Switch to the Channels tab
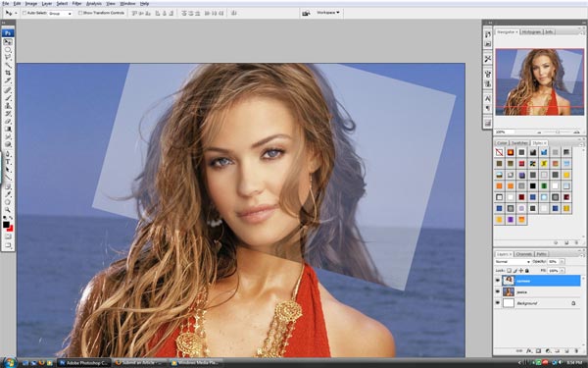This screenshot has height=368, width=588. (524, 254)
